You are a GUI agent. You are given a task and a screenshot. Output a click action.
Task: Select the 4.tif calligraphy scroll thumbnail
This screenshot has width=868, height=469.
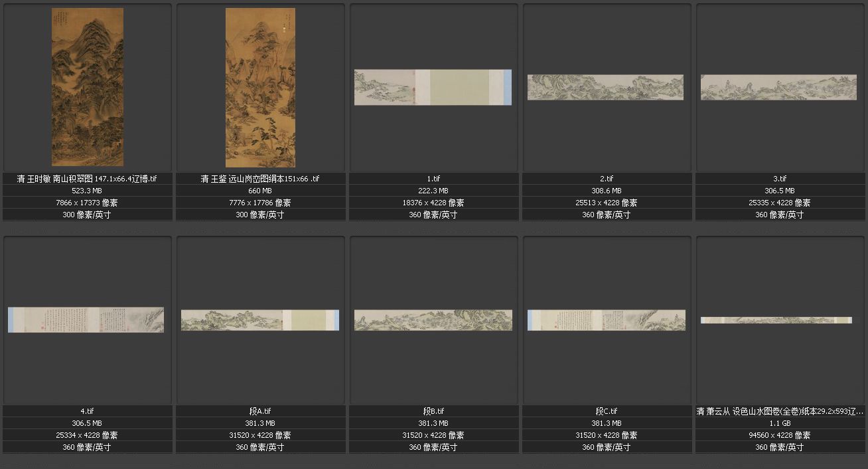click(86, 320)
